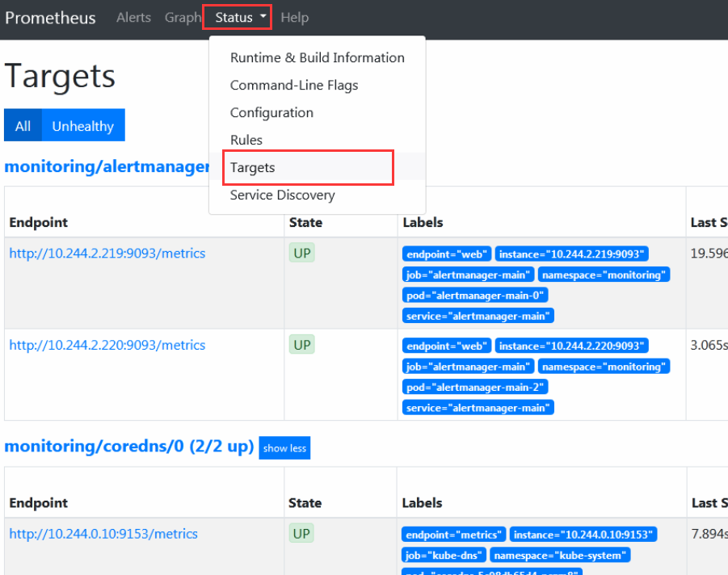Image resolution: width=728 pixels, height=575 pixels.
Task: Click the 19.596 last scrape value
Action: pos(709,254)
